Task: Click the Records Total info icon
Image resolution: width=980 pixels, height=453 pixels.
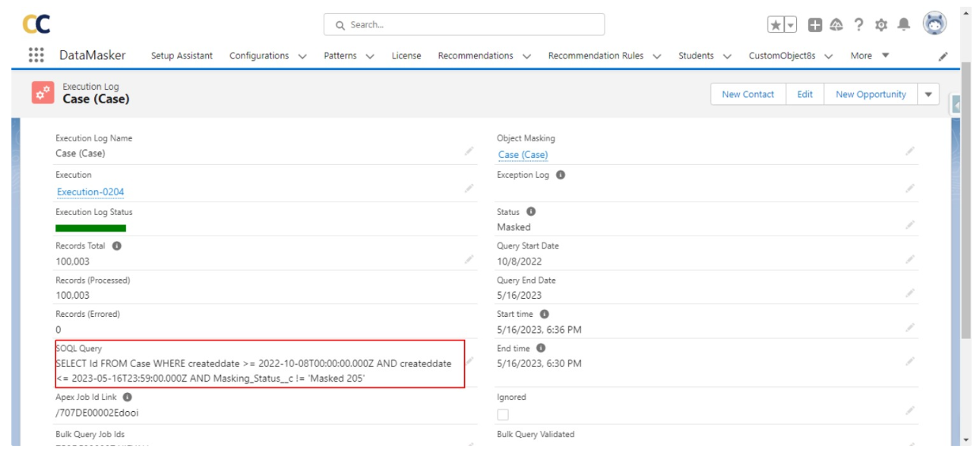Action: tap(117, 246)
